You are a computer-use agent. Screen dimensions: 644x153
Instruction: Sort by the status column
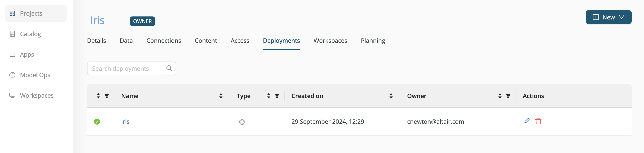98,96
